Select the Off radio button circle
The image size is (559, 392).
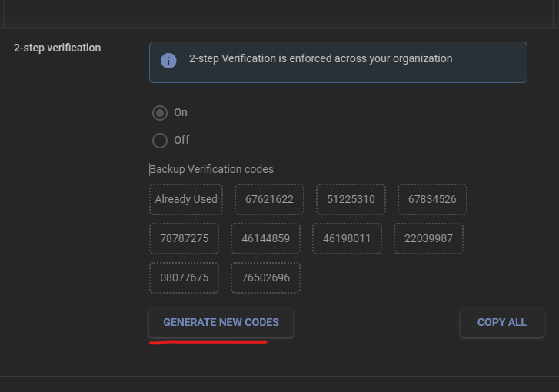pyautogui.click(x=160, y=140)
